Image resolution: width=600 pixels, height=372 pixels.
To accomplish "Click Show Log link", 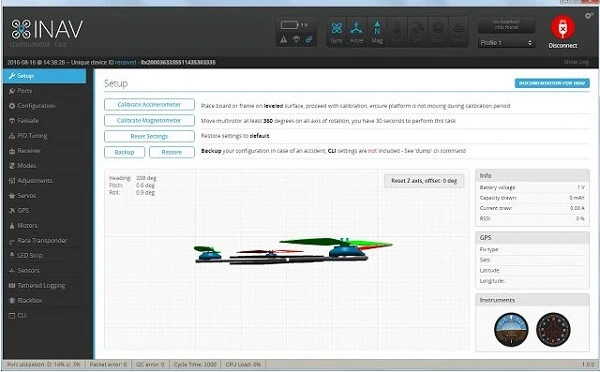I will [x=576, y=62].
